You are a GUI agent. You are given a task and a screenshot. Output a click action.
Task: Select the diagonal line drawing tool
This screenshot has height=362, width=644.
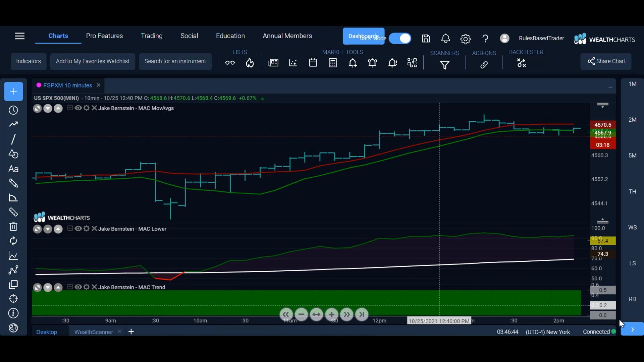click(13, 139)
